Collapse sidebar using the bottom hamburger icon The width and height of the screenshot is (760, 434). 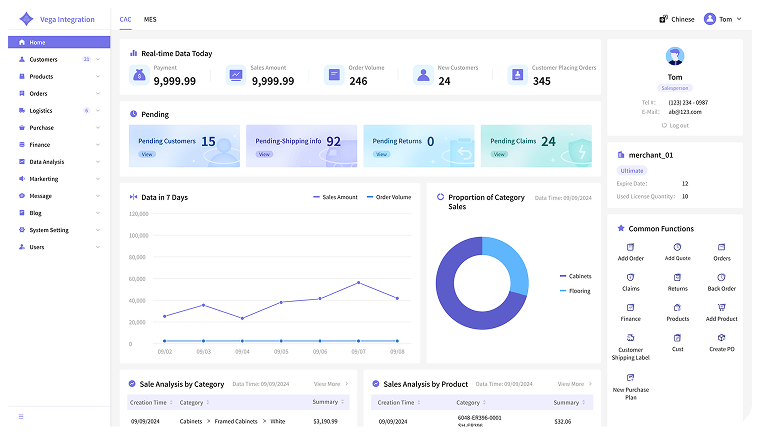[x=21, y=417]
